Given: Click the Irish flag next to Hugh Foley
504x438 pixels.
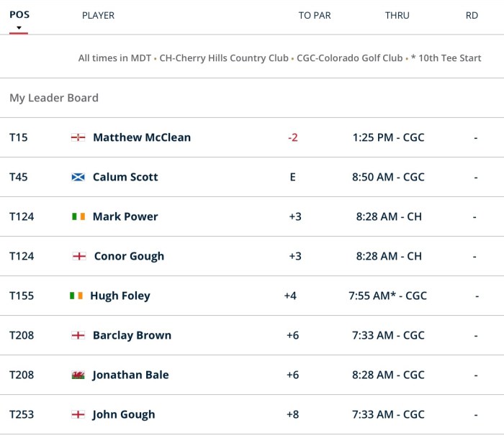Looking at the screenshot, I should (76, 296).
